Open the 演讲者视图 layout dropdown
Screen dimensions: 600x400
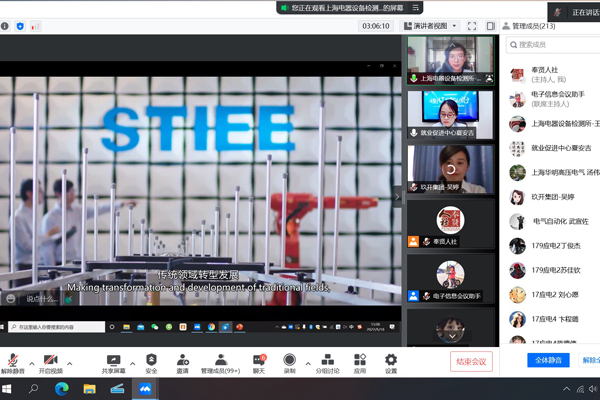[x=430, y=26]
